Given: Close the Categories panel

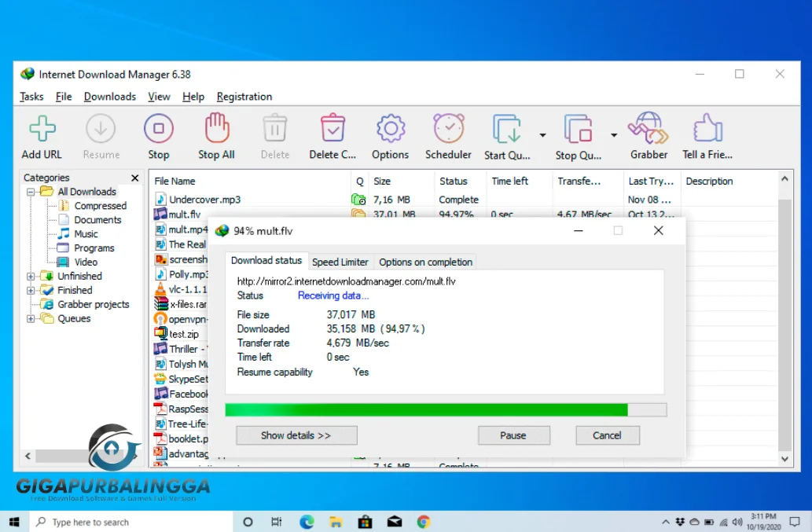Looking at the screenshot, I should tap(135, 178).
